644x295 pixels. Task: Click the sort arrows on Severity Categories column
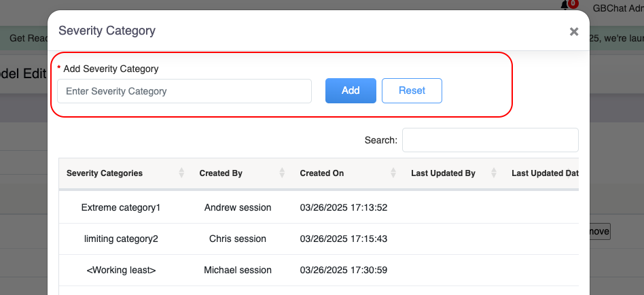(181, 173)
